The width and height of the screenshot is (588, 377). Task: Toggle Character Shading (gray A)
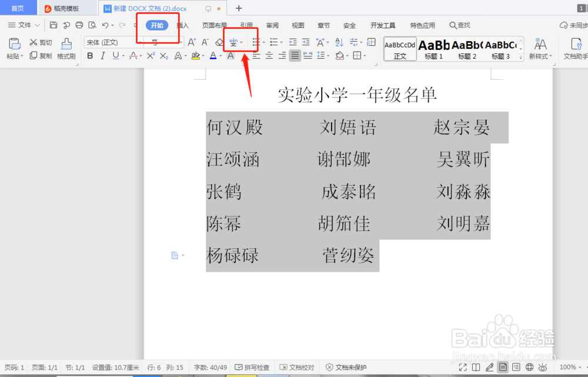point(230,56)
